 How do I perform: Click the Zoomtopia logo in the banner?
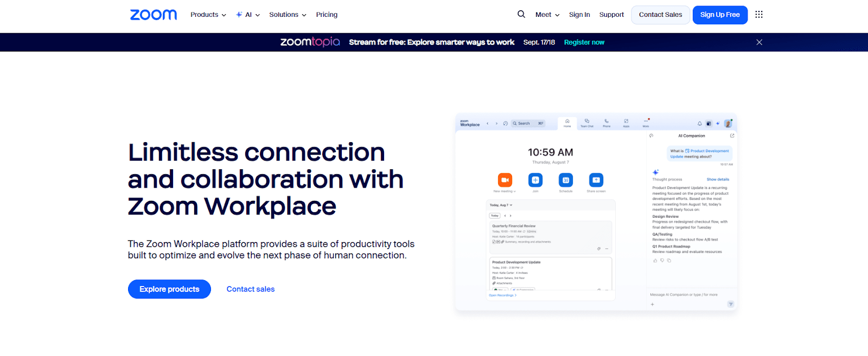(x=310, y=42)
